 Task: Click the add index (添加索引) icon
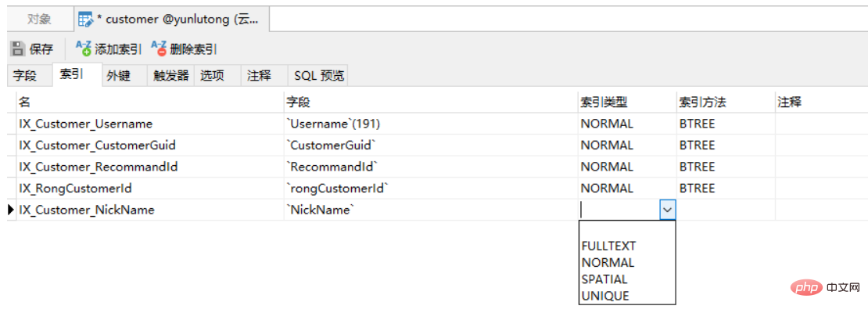click(x=83, y=49)
